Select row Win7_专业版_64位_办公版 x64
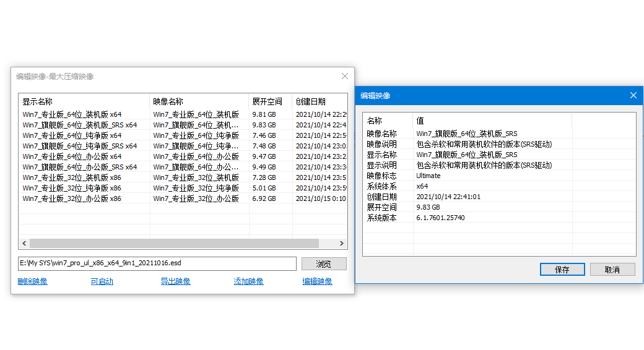This screenshot has width=644, height=350. point(183,156)
